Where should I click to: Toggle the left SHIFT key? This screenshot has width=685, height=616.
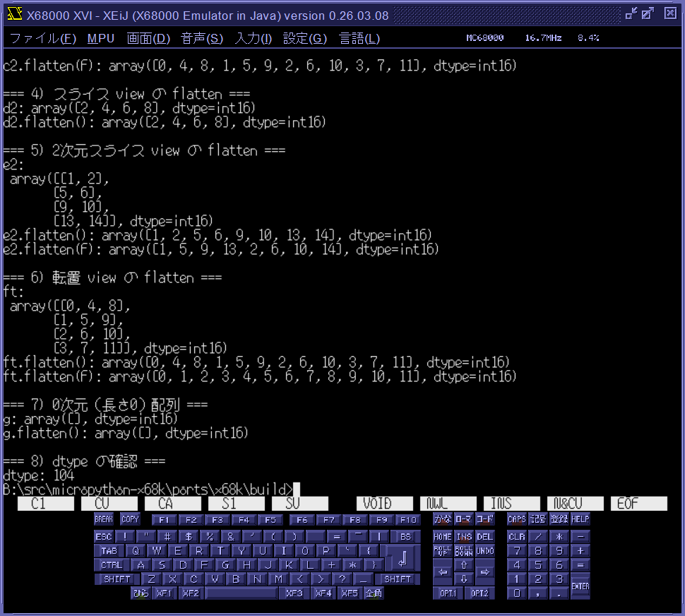coord(117,579)
